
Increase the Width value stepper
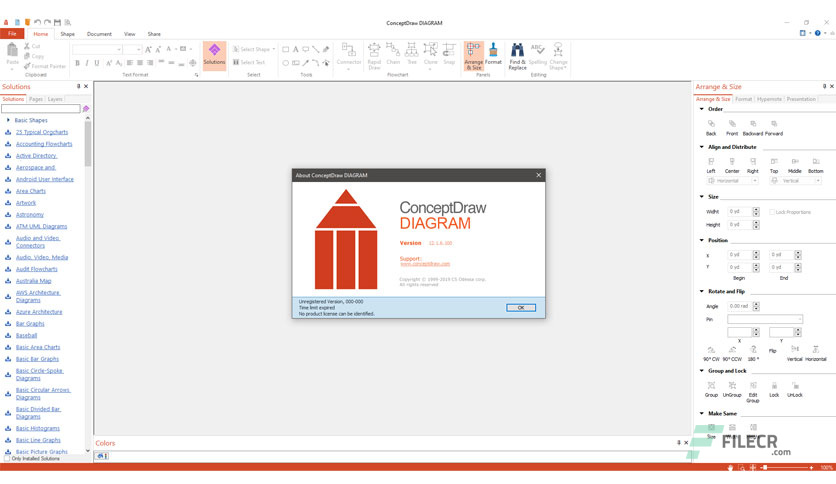[756, 209]
